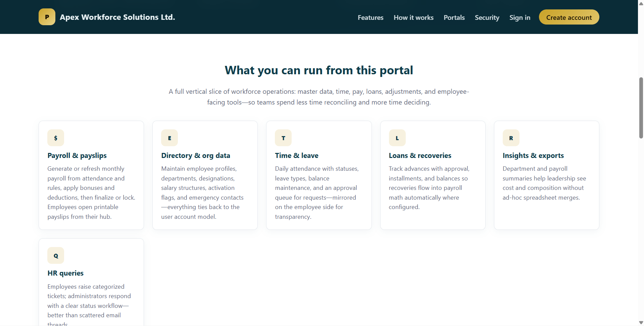Click the E Directory card icon

coord(169,138)
